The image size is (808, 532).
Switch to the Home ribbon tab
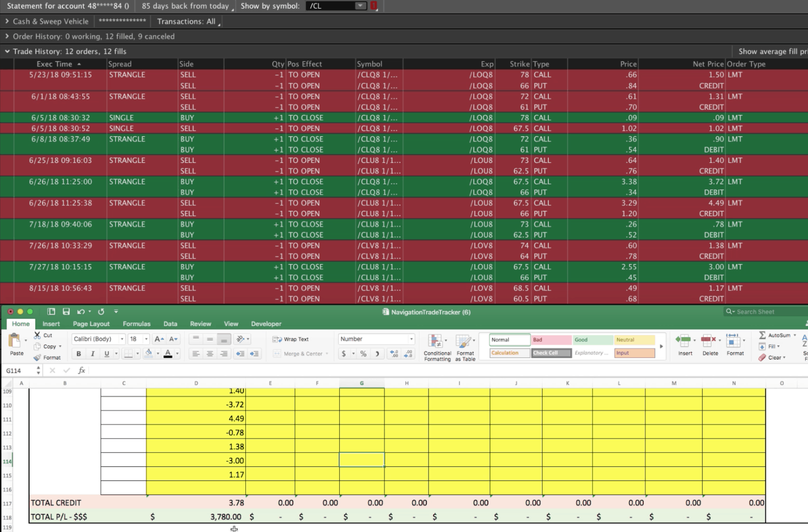(21, 324)
